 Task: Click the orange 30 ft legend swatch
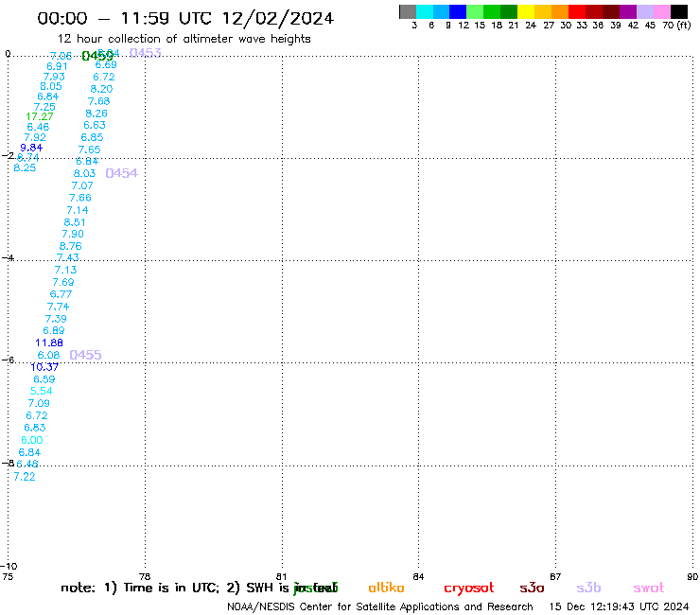pos(560,11)
